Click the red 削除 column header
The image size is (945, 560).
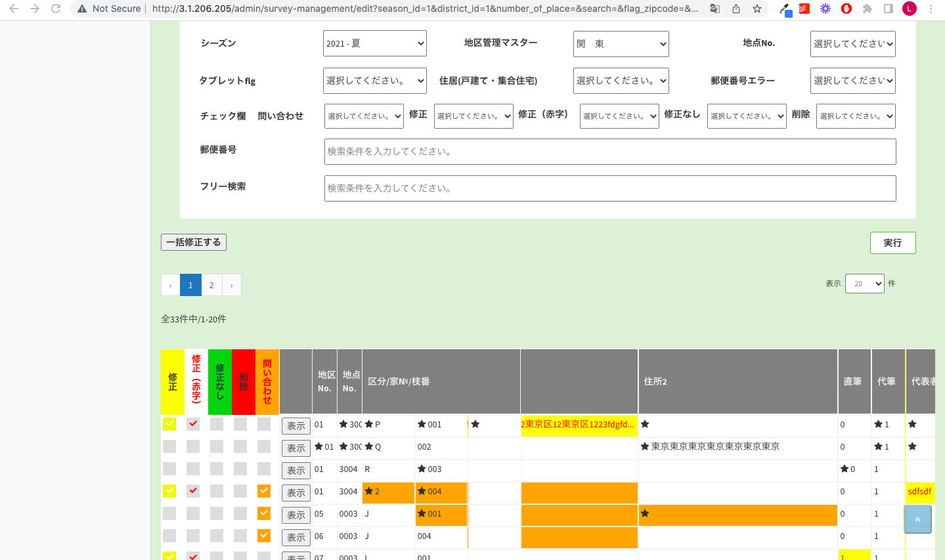click(x=244, y=382)
